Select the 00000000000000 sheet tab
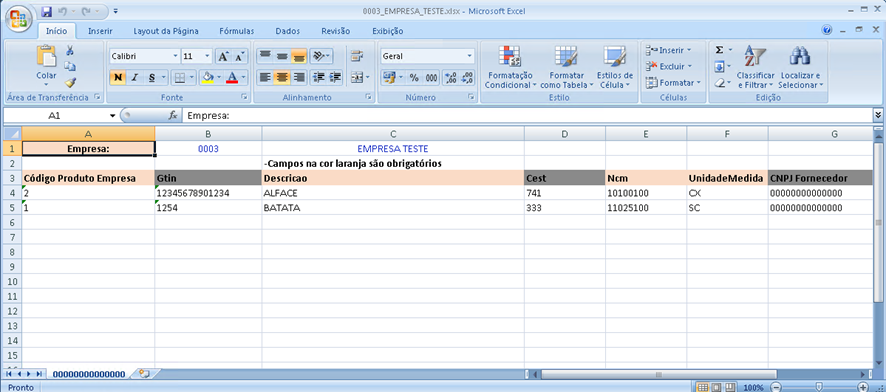The image size is (886, 392). click(89, 374)
